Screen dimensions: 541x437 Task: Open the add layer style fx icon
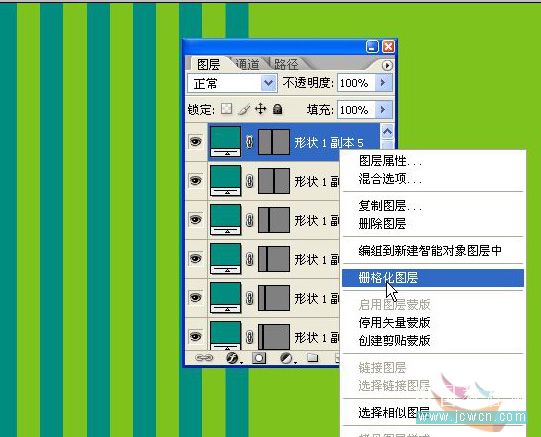(x=233, y=358)
